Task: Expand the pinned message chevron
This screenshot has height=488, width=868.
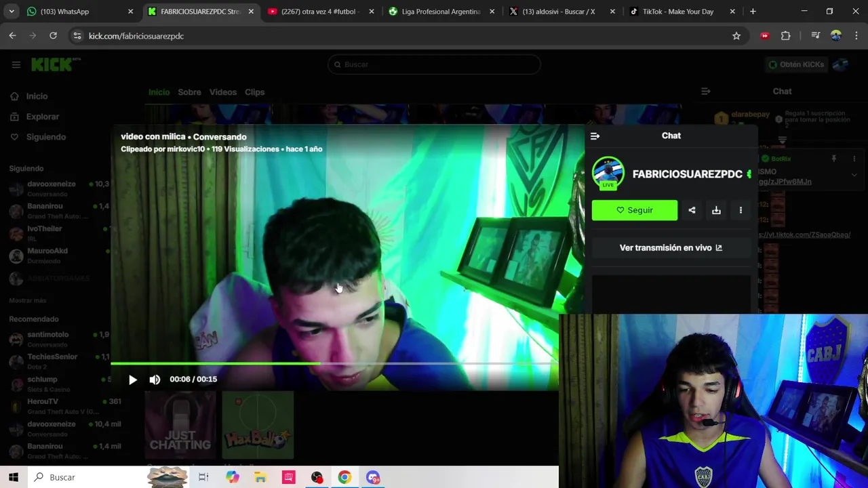Action: coord(854,174)
